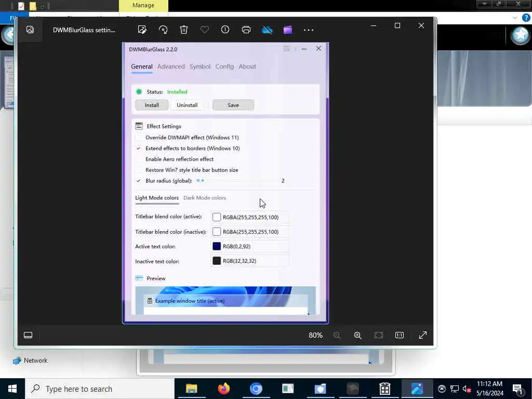532x399 pixels.
Task: Print the photo via printer icon
Action: 246,30
